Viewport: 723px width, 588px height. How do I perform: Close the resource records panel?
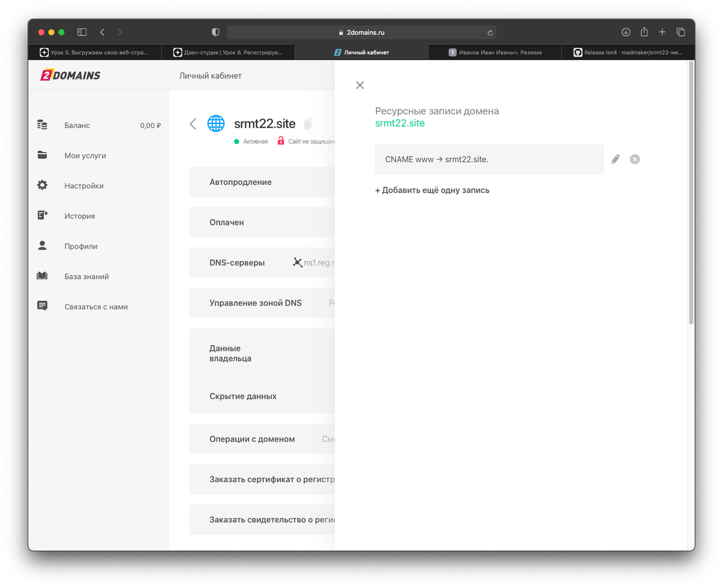[360, 86]
